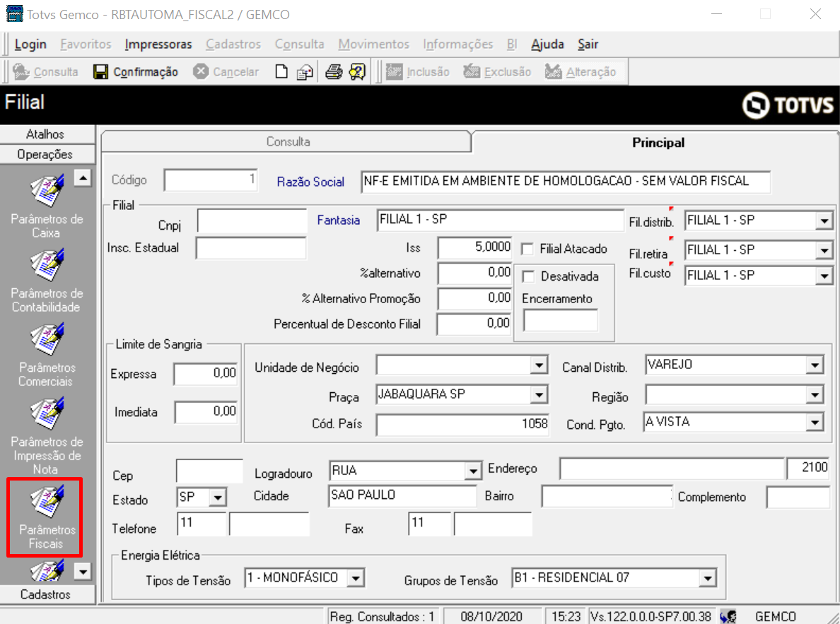Click the help question mark icon

tap(357, 72)
